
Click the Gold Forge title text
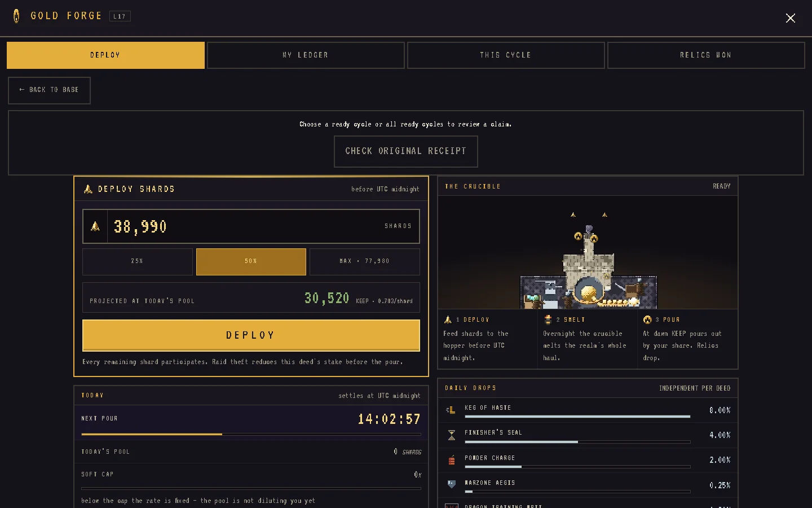point(66,16)
